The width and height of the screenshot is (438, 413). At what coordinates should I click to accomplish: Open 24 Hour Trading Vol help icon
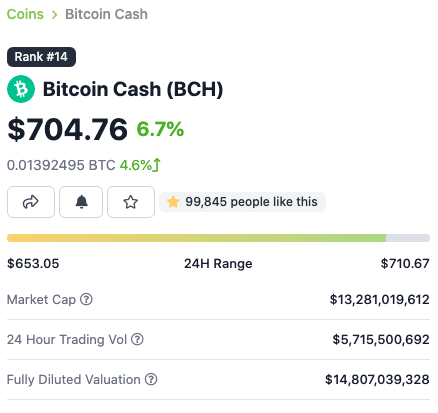click(137, 339)
